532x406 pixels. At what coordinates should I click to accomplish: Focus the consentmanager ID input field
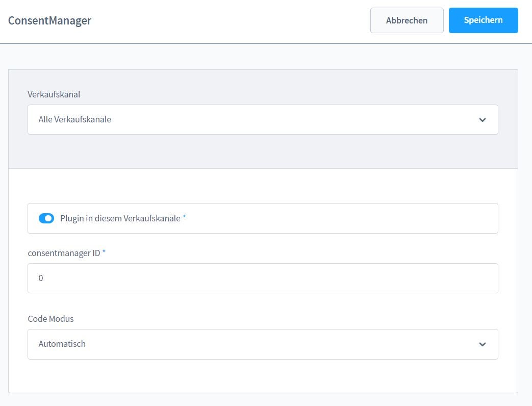pos(263,278)
